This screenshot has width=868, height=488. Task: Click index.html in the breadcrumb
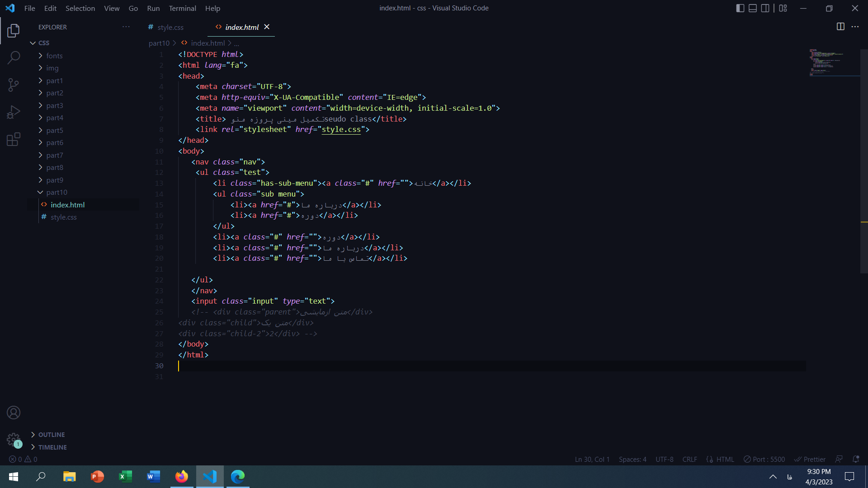point(208,43)
